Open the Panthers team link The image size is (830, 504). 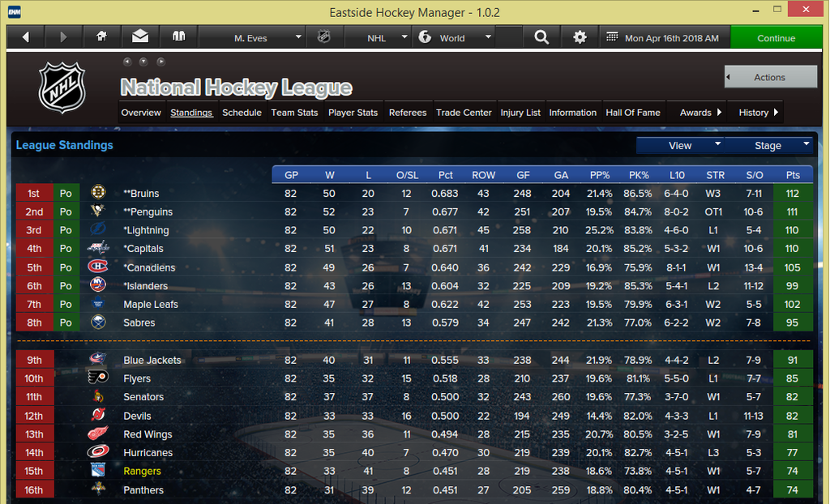point(143,489)
